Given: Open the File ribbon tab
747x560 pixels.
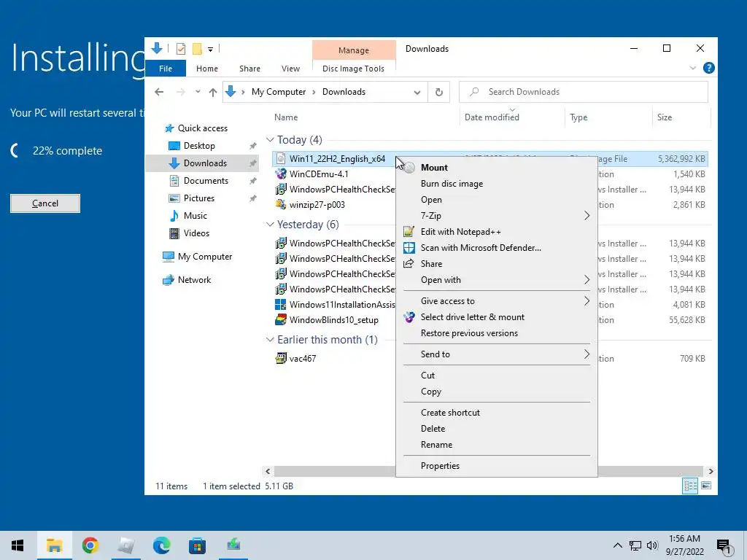Looking at the screenshot, I should pyautogui.click(x=166, y=69).
